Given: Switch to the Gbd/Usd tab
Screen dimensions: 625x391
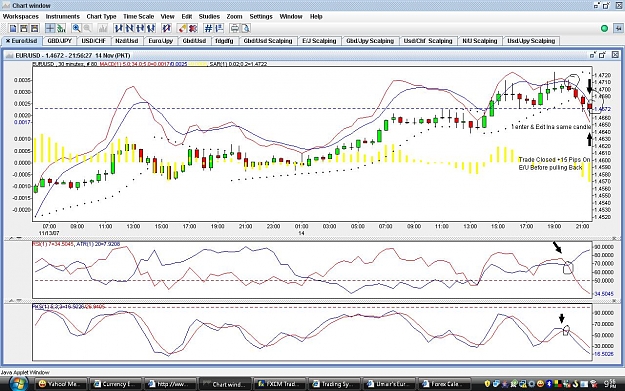Looking at the screenshot, I should click(x=194, y=41).
